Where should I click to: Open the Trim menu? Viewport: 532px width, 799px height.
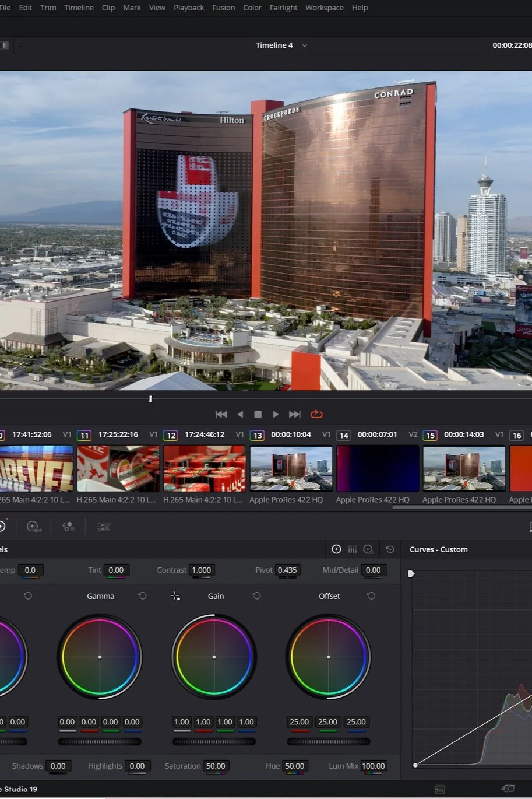[x=48, y=8]
